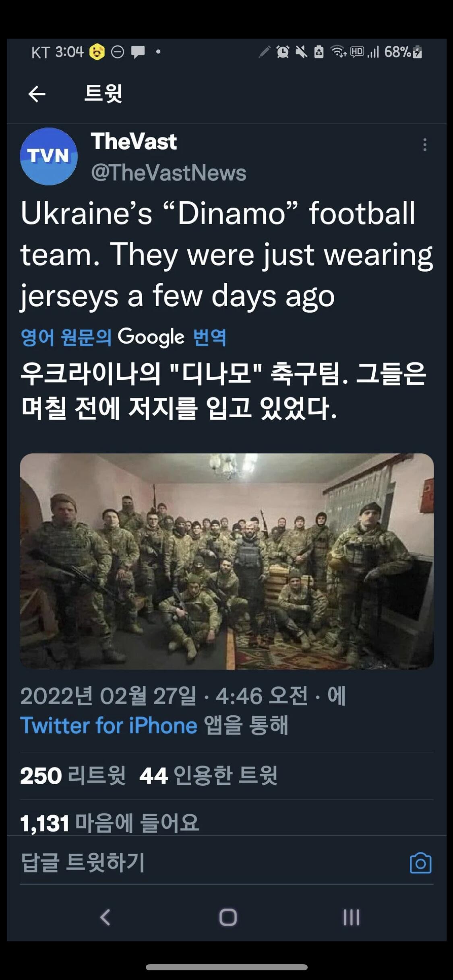
Task: Tap the chat bubble notification icon
Action: pyautogui.click(x=138, y=51)
